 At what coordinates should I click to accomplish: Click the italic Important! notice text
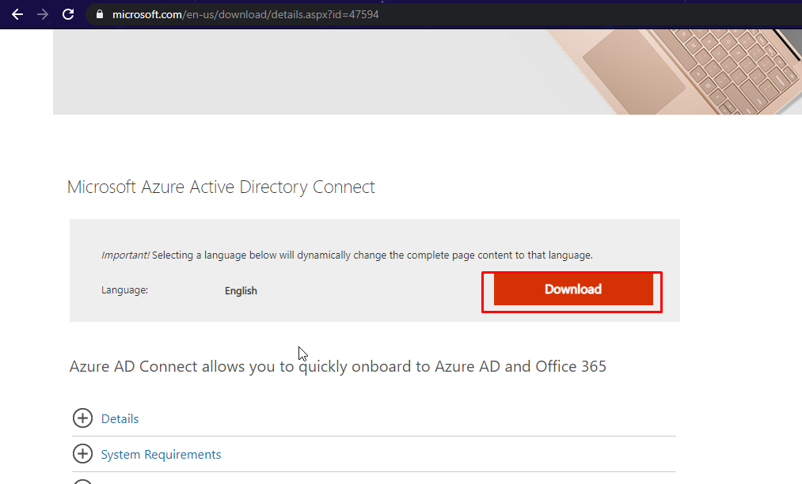pos(125,255)
